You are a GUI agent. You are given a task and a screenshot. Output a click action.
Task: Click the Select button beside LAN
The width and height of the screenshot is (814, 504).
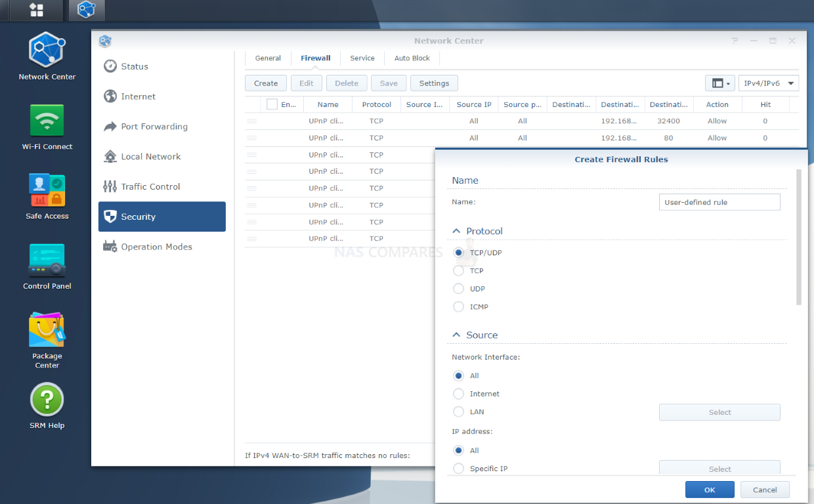coord(719,412)
